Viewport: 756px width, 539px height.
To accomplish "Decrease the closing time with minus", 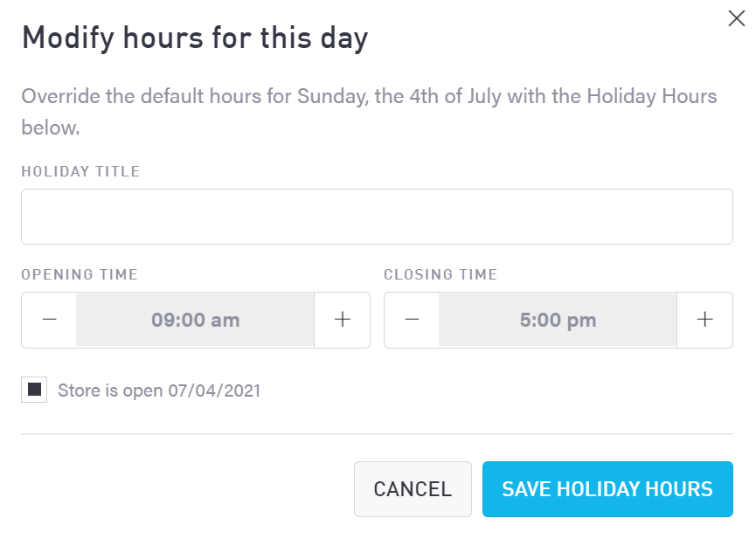I will pyautogui.click(x=412, y=320).
